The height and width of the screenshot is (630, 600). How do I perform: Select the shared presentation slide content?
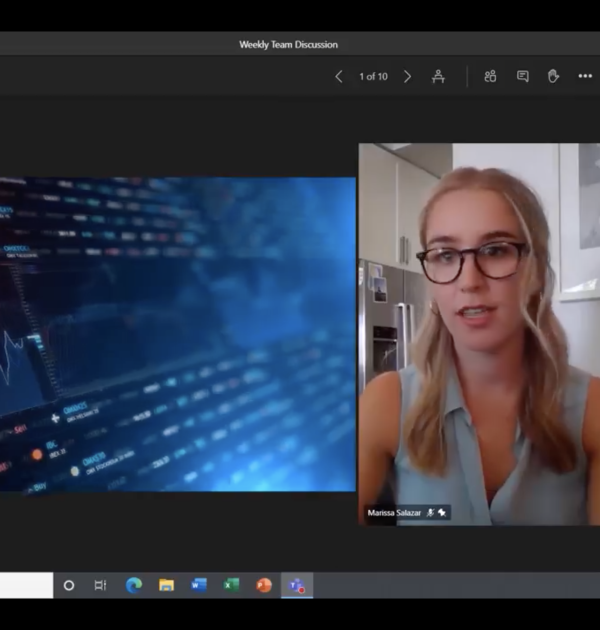coord(177,334)
